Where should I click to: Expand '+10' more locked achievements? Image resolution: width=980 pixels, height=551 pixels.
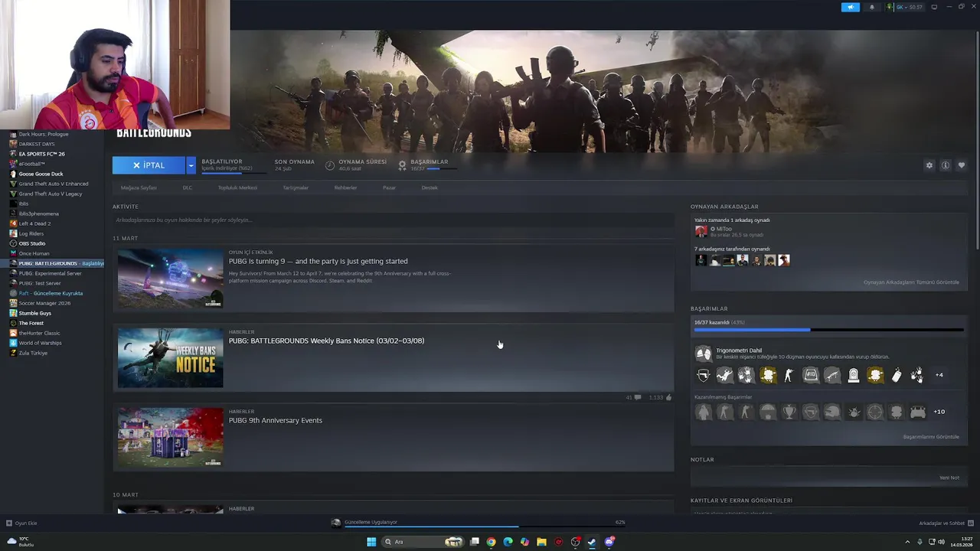(x=939, y=412)
